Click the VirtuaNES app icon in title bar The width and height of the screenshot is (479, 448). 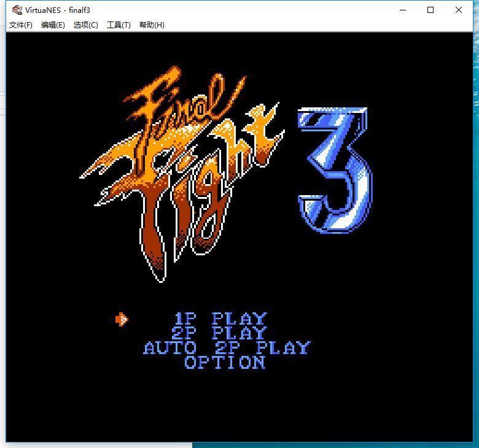pos(17,10)
